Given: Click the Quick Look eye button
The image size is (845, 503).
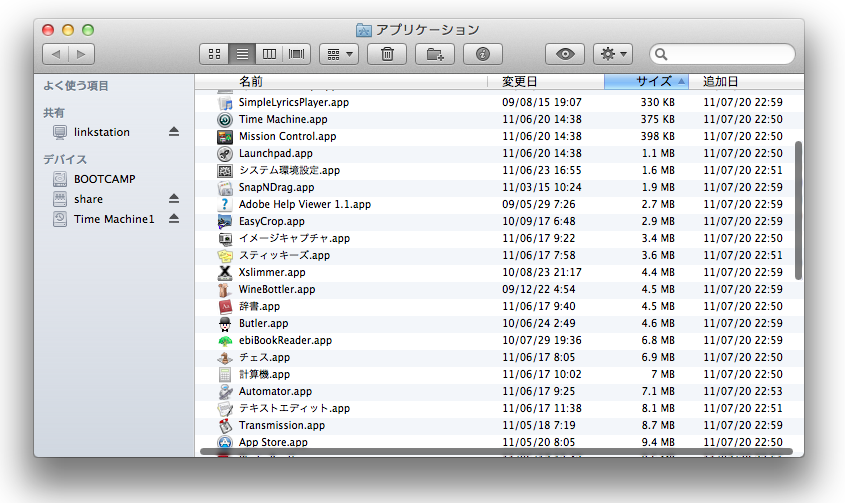Looking at the screenshot, I should point(565,54).
